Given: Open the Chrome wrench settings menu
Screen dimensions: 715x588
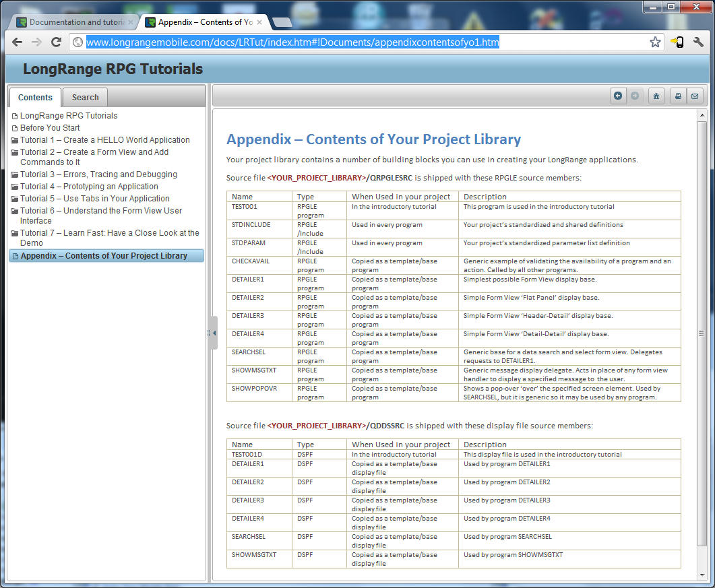Looking at the screenshot, I should coord(698,42).
